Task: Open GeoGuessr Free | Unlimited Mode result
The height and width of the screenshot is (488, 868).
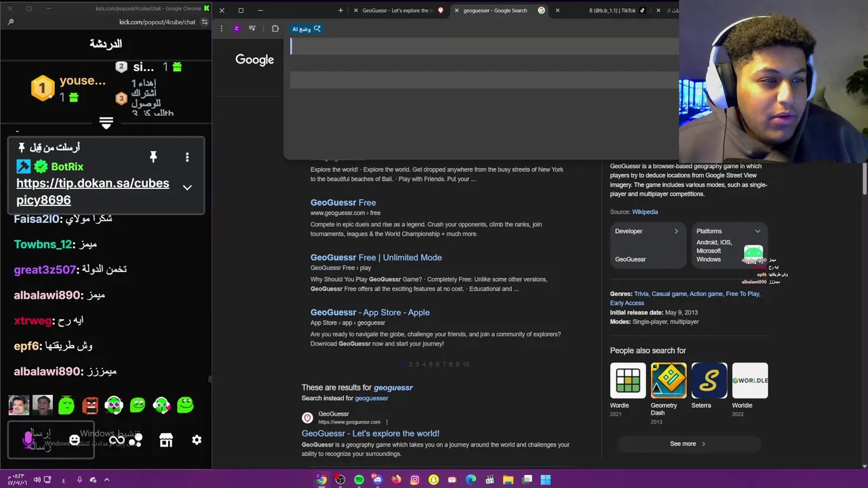Action: point(376,258)
